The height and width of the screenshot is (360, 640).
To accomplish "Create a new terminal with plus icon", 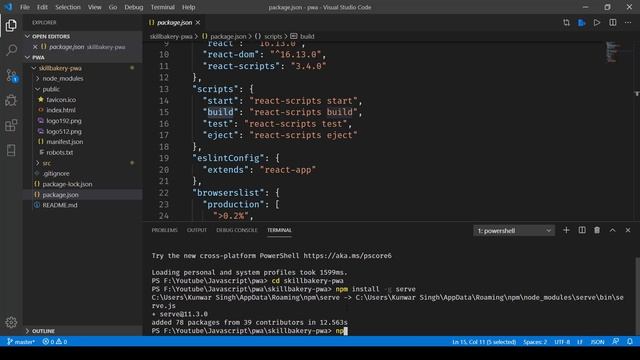I will point(566,230).
